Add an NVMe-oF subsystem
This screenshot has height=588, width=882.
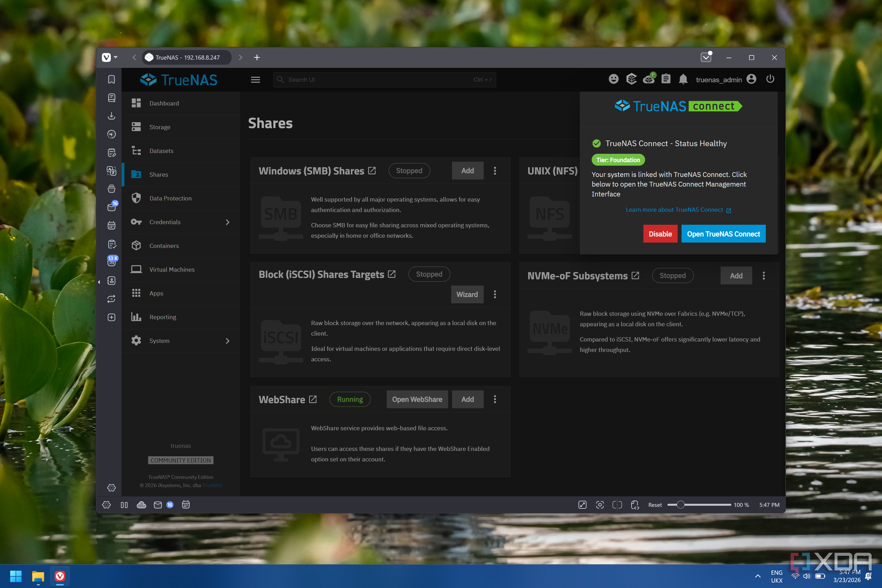pyautogui.click(x=736, y=276)
